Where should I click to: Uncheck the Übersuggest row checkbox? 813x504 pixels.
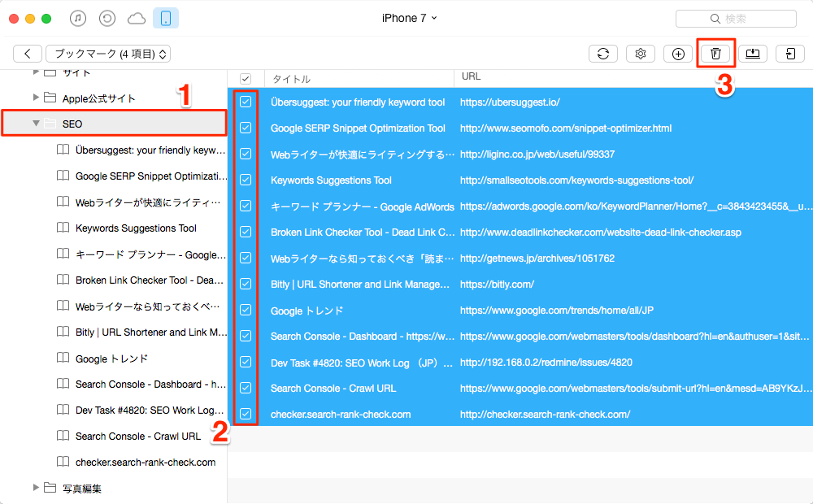click(x=246, y=102)
